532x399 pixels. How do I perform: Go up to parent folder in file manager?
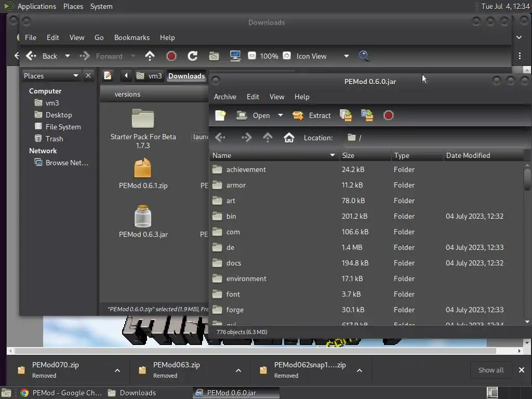pos(150,56)
